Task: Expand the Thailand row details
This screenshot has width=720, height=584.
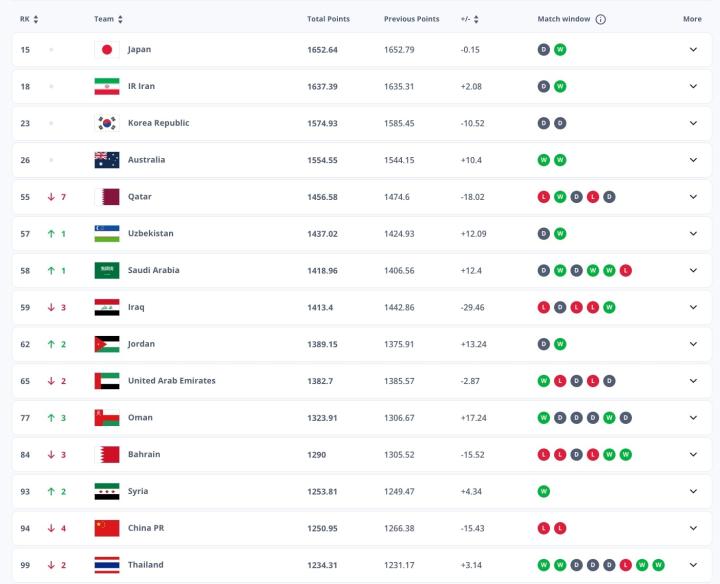Action: point(692,565)
